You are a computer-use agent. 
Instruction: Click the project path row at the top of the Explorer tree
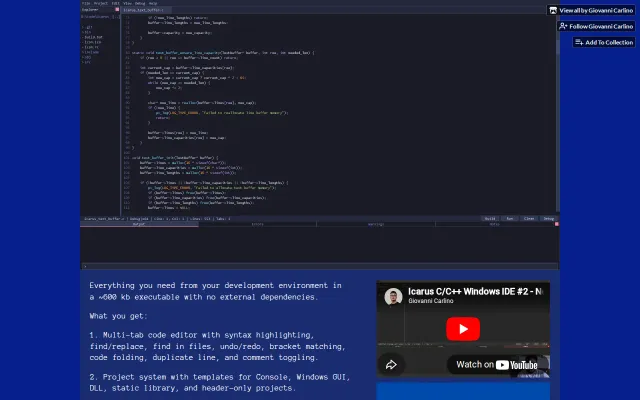pos(100,17)
